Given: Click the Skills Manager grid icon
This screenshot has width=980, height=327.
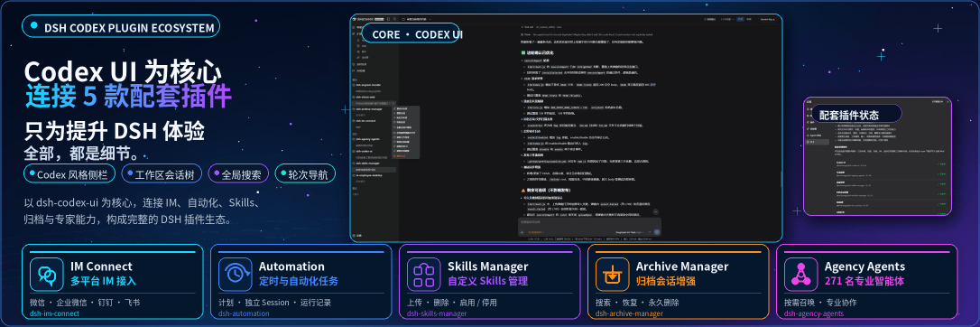Looking at the screenshot, I should (424, 275).
